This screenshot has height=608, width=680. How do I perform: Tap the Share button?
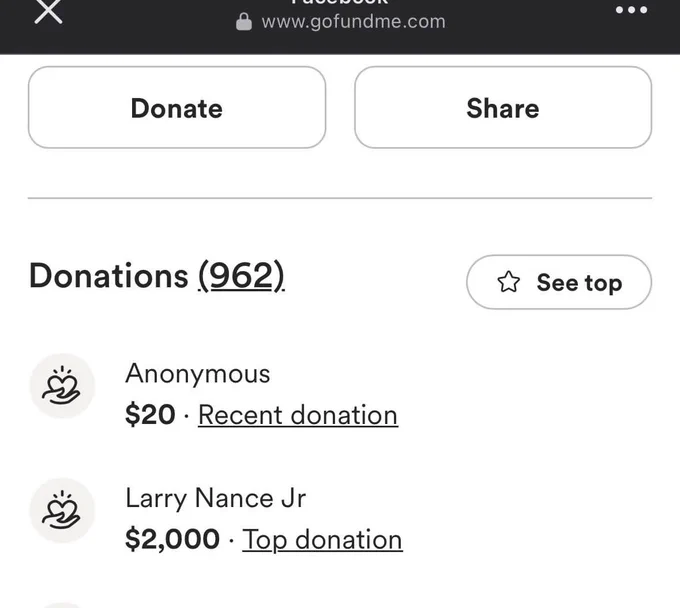(503, 108)
